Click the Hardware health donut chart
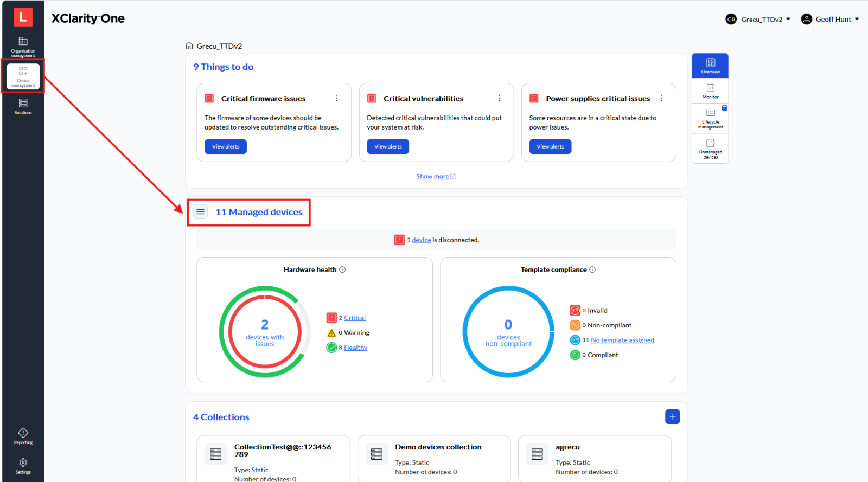Viewport: 868px width, 482px height. click(x=265, y=332)
